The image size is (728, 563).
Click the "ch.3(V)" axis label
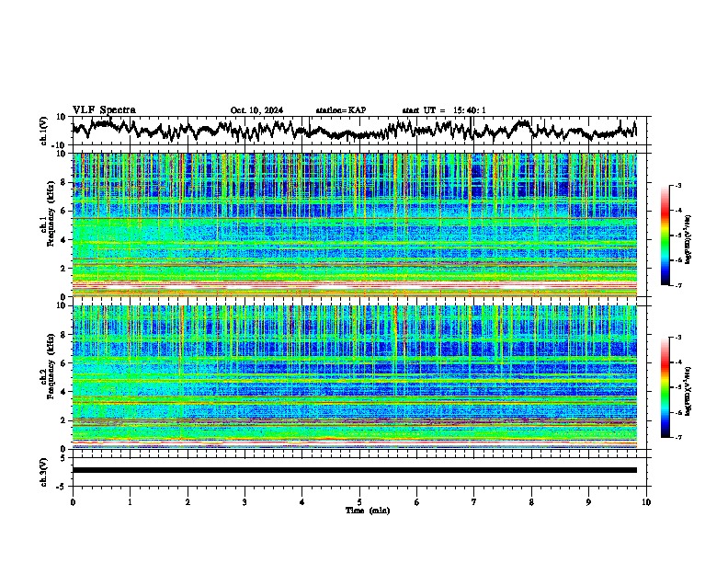tap(44, 472)
